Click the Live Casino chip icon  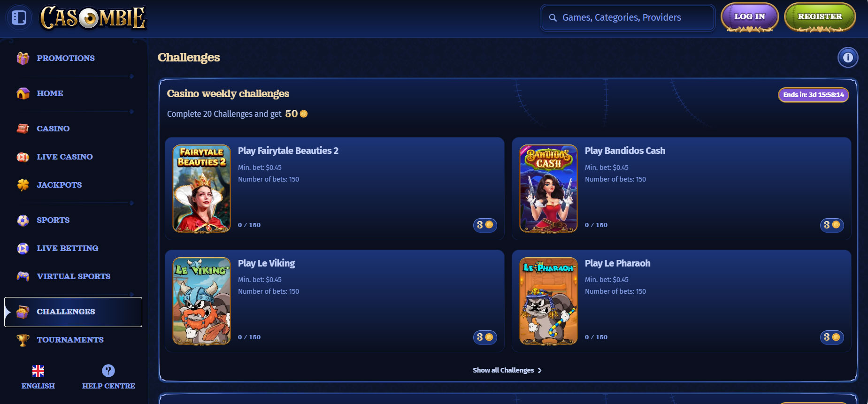(x=23, y=157)
